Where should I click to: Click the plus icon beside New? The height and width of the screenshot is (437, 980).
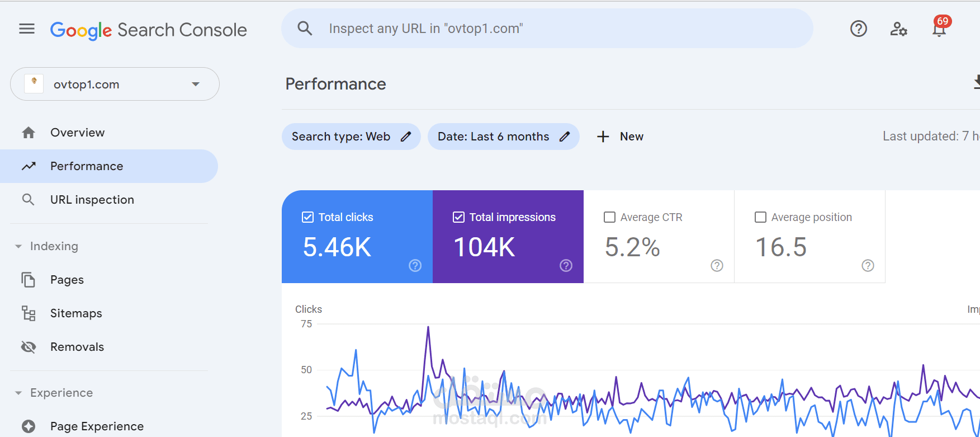603,137
